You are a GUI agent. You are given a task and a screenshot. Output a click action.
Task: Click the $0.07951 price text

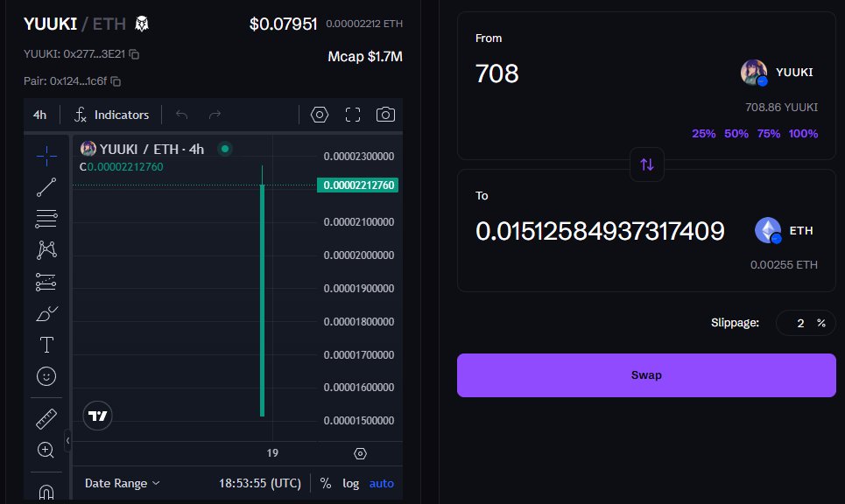tap(283, 24)
